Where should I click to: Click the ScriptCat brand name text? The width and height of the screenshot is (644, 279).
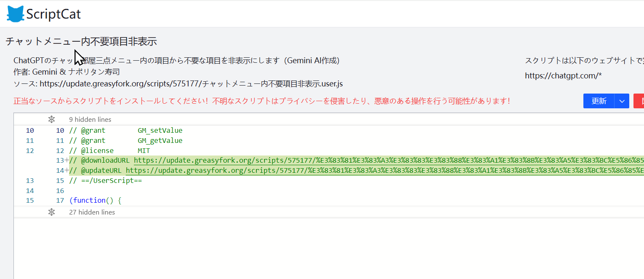pyautogui.click(x=53, y=14)
